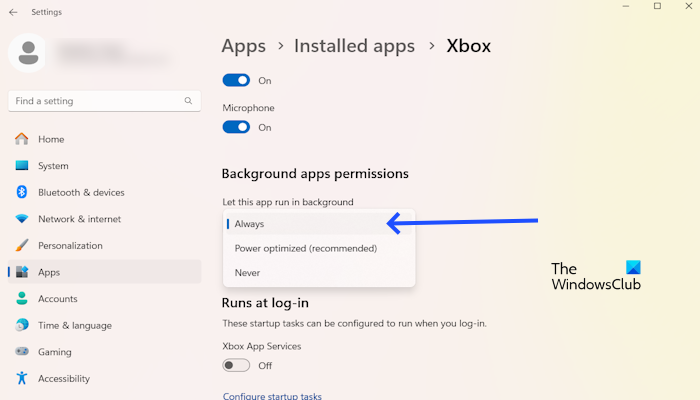Open Time & language settings

coord(104,325)
